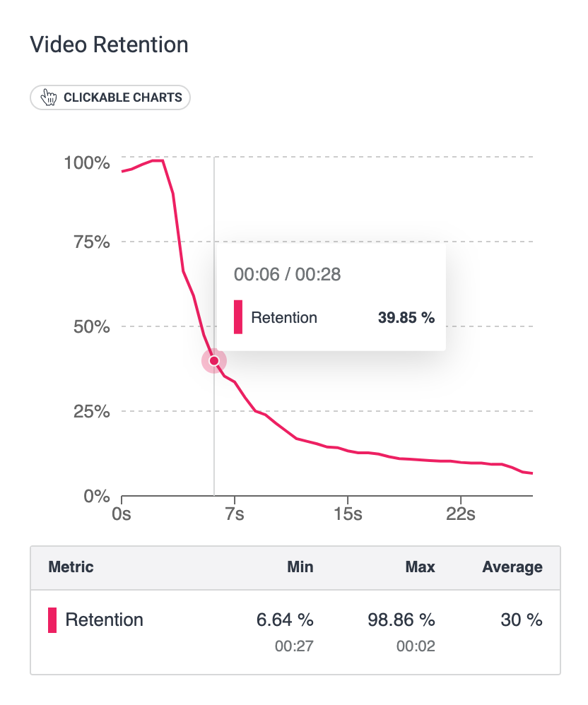Click the pink Retention swatch in the table row

(x=52, y=620)
